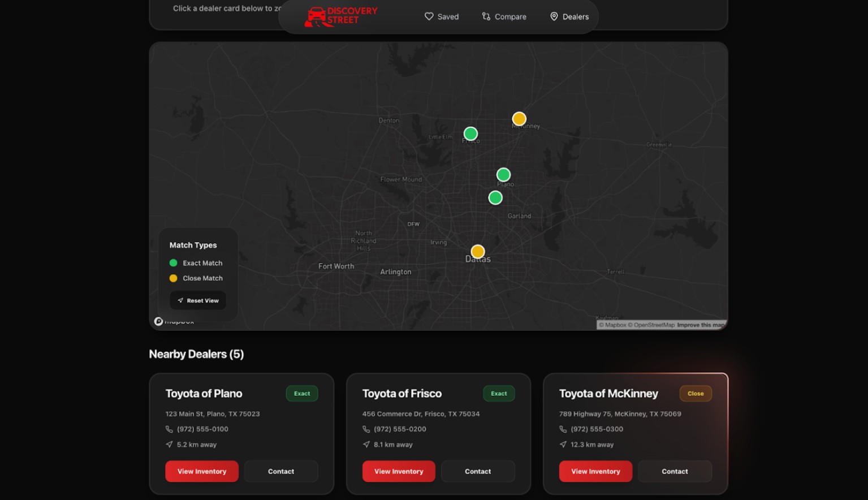Click phone number (972) 555-0200
868x500 pixels.
pyautogui.click(x=400, y=429)
